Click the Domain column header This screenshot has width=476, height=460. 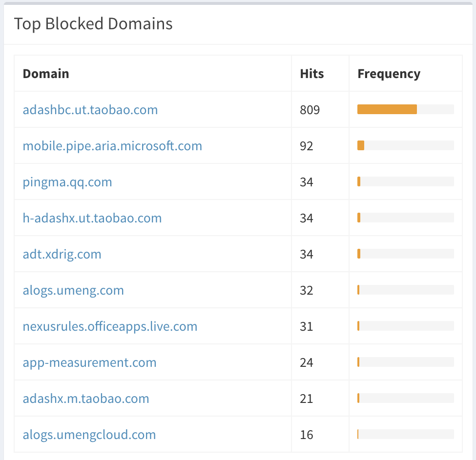46,74
